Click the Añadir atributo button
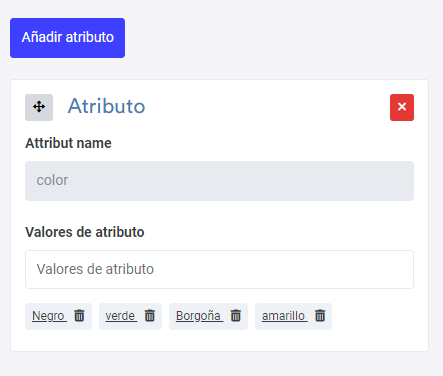Screen dimensions: 443x376 [x=67, y=38]
